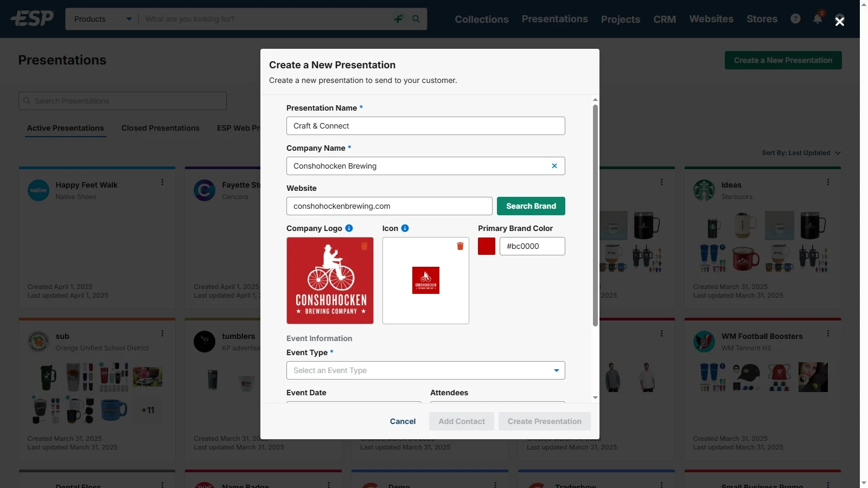Click the ESP logo in header

(33, 19)
